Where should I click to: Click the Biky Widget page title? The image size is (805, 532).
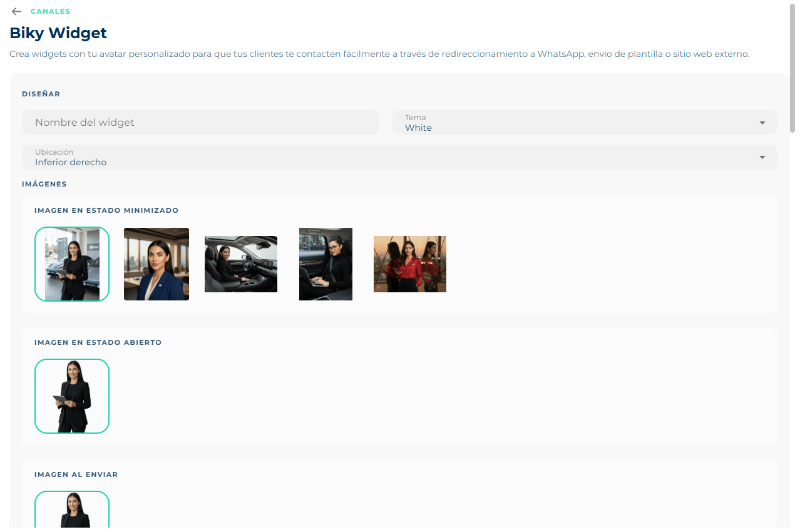coord(58,33)
